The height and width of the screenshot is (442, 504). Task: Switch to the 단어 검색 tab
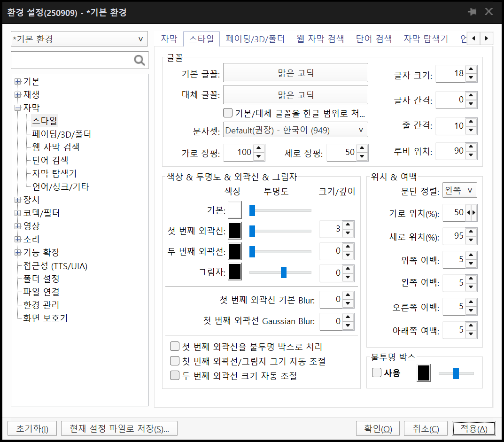(x=374, y=39)
